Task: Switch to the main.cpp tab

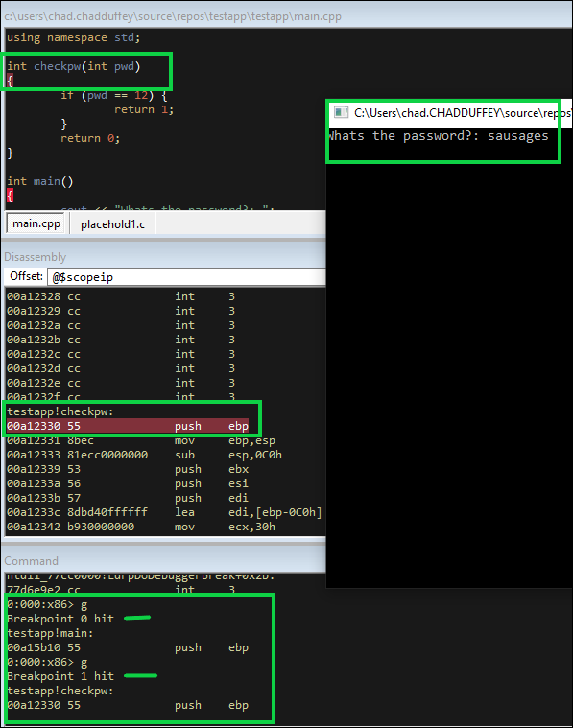Action: (x=36, y=223)
